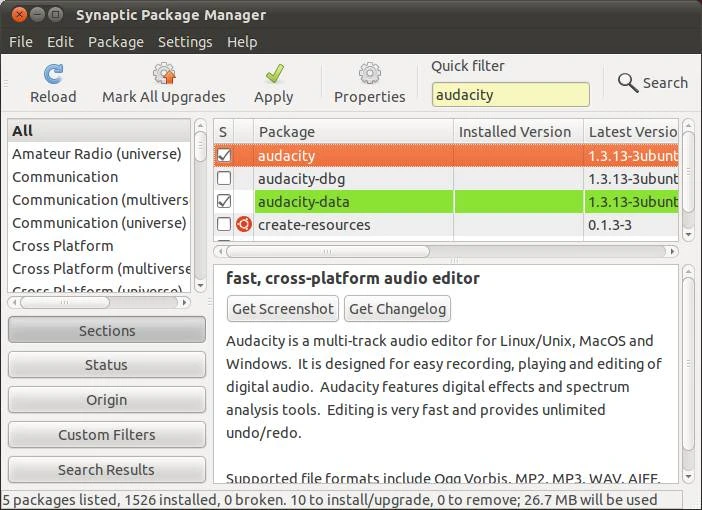Viewport: 702px width, 510px height.
Task: Click the sections list scroll-down arrow
Action: [x=201, y=285]
